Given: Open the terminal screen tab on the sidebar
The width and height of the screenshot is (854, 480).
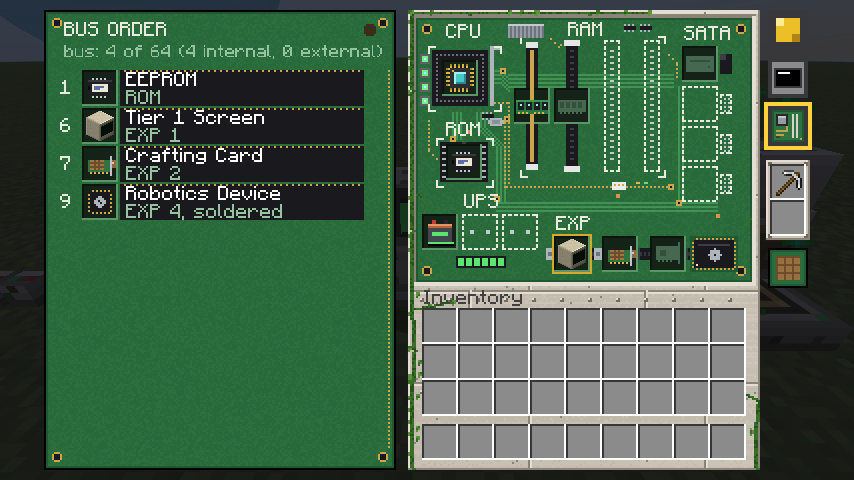Looking at the screenshot, I should (x=788, y=78).
